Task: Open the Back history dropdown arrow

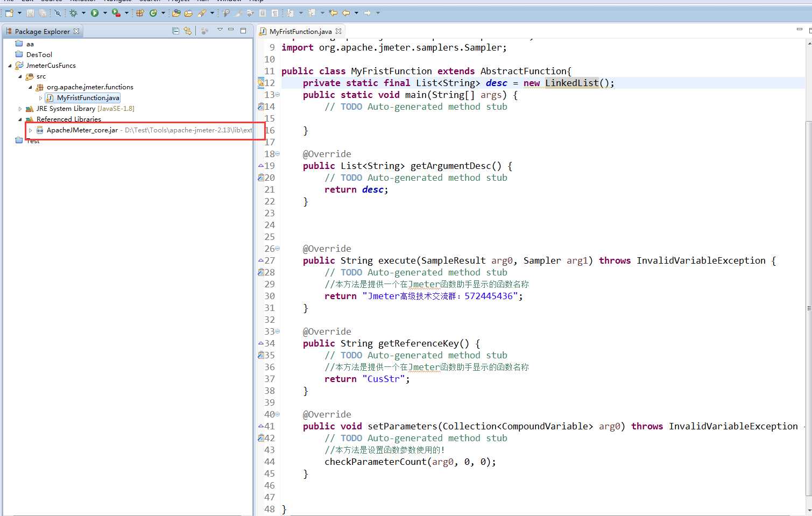Action: click(x=356, y=13)
